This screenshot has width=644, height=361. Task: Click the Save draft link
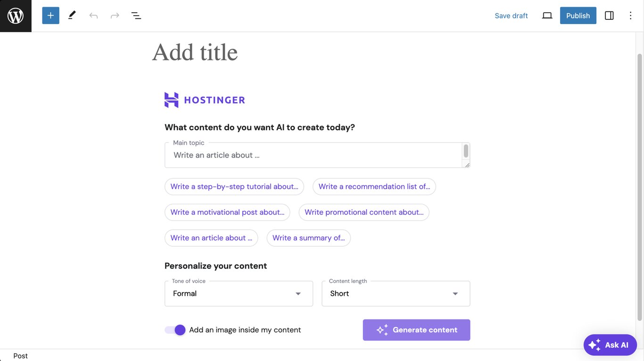512,15
